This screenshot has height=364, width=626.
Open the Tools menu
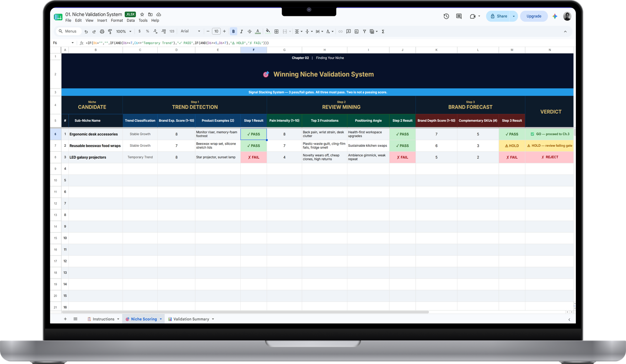click(x=143, y=20)
